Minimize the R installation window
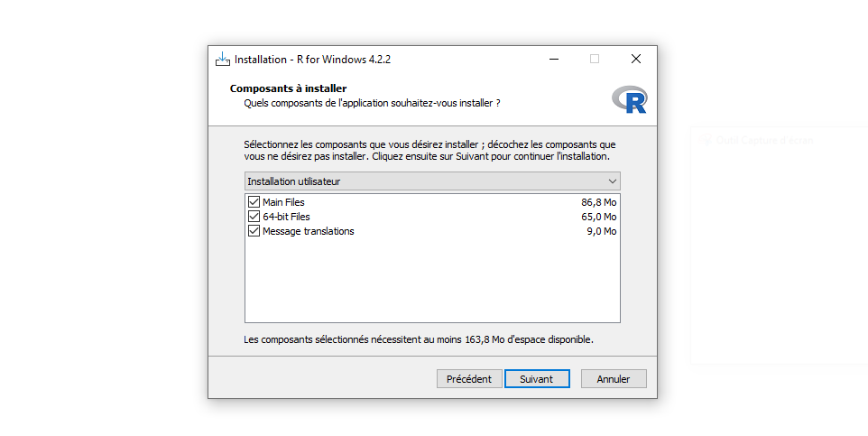The height and width of the screenshot is (436, 868). 554,60
